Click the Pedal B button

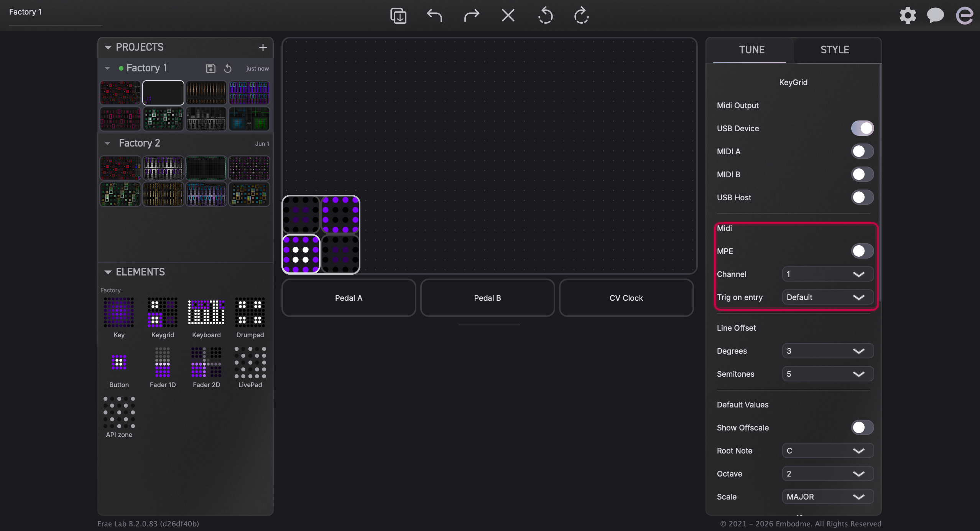pos(487,298)
